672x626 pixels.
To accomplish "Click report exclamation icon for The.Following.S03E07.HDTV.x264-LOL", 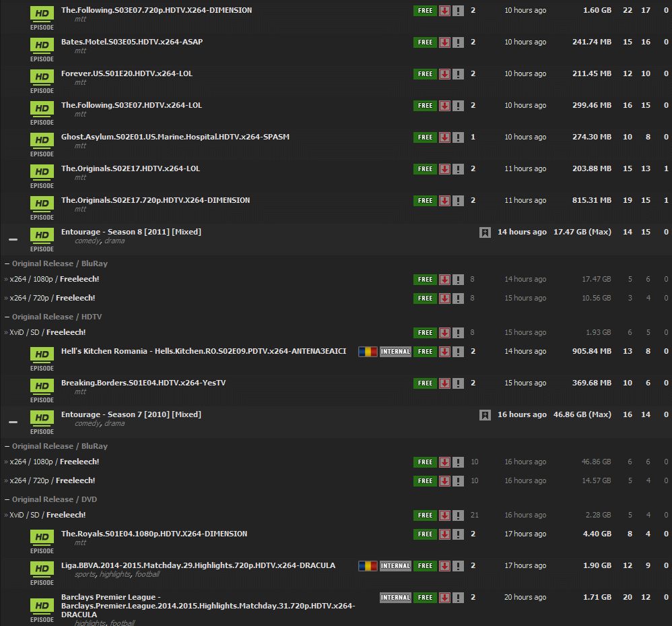I will (x=458, y=106).
